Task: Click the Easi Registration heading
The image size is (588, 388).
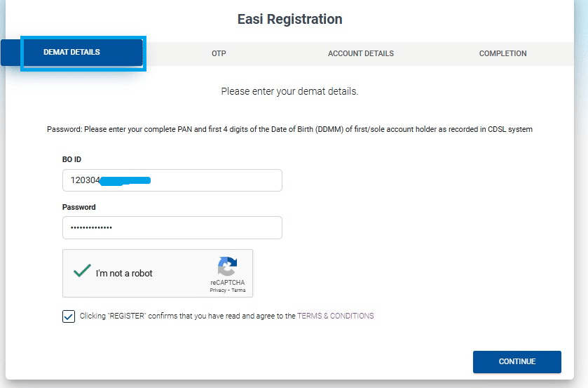Action: [x=289, y=19]
